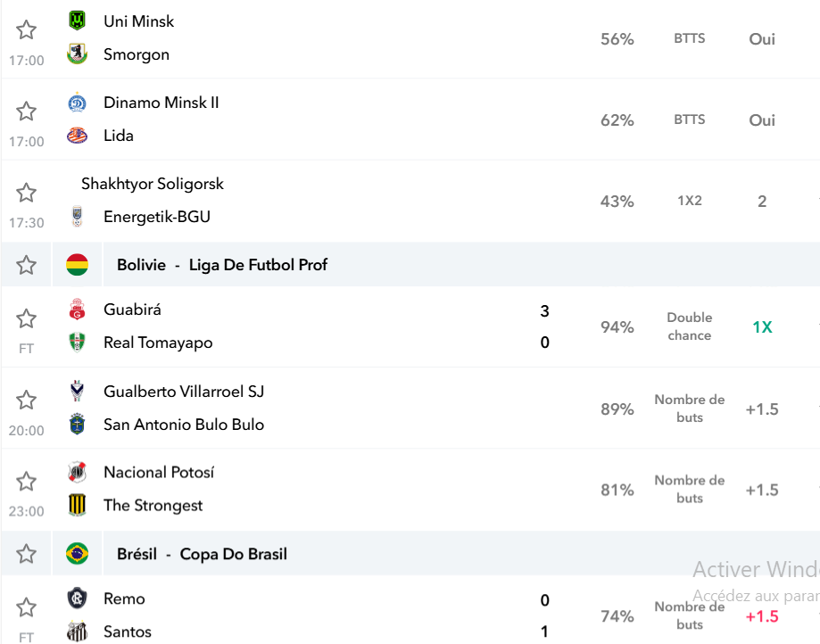Screen dimensions: 820x644
Task: Click the 1X double chance prediction
Action: 762,327
